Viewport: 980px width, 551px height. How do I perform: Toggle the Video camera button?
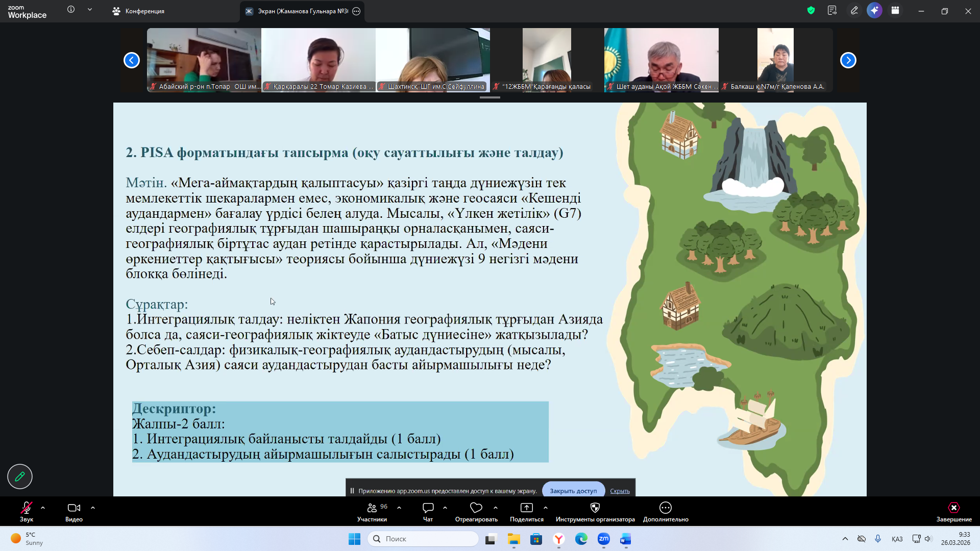[x=74, y=508]
